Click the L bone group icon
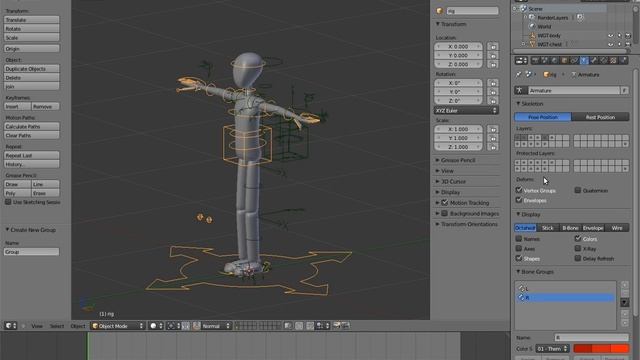 tap(521, 289)
